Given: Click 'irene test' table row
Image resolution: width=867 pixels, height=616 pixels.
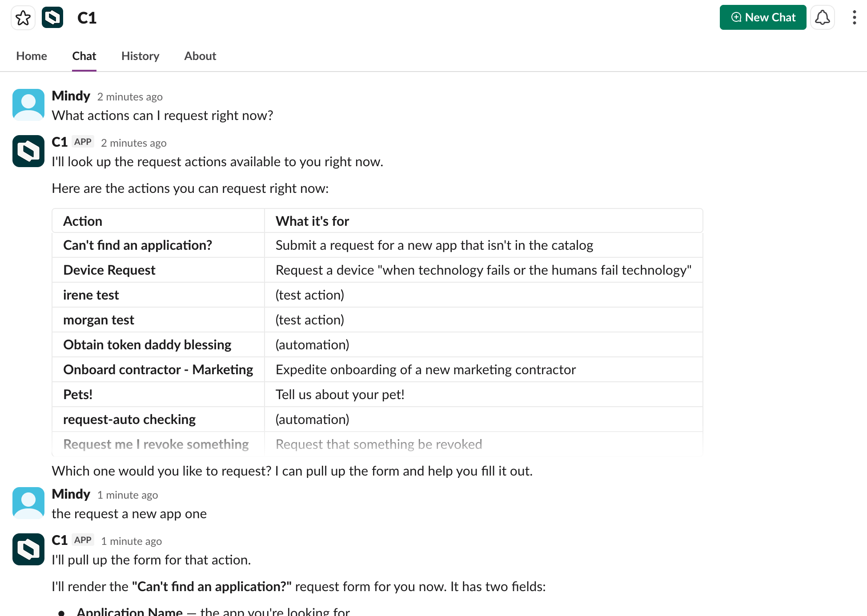Looking at the screenshot, I should [x=377, y=295].
